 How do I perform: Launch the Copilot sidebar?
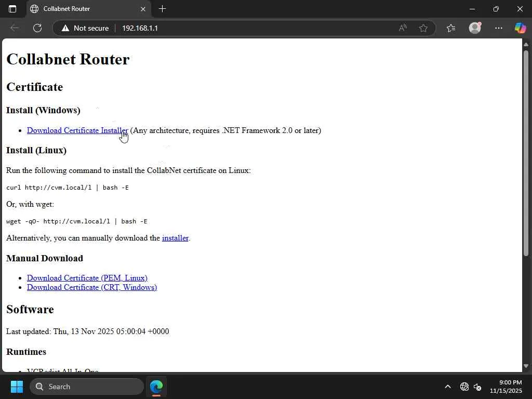pos(520,28)
